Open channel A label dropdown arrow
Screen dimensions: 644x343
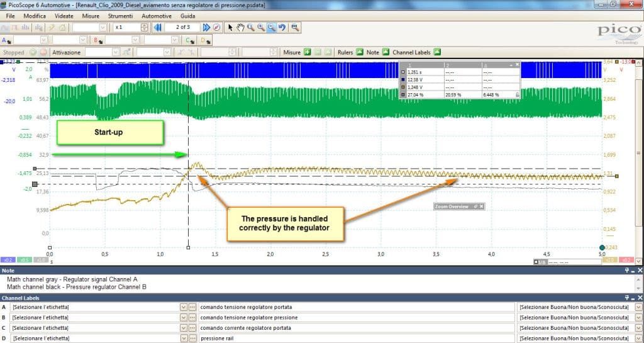184,307
